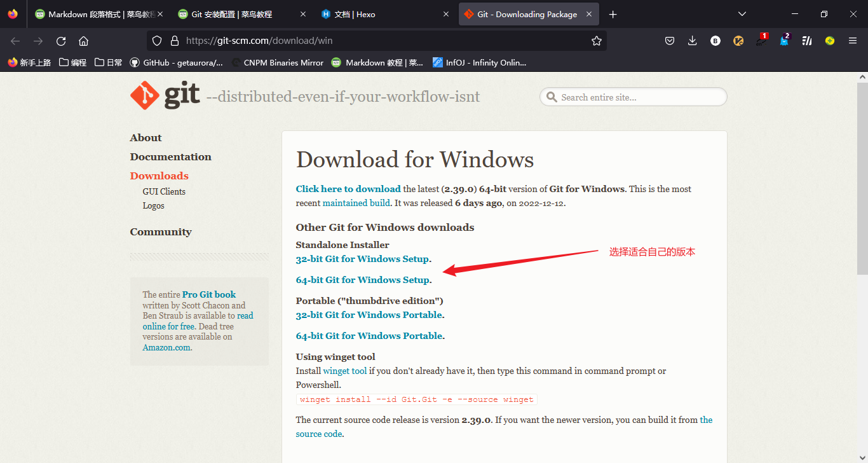Open the Firefox application menu
The image size is (868, 463).
coord(853,41)
